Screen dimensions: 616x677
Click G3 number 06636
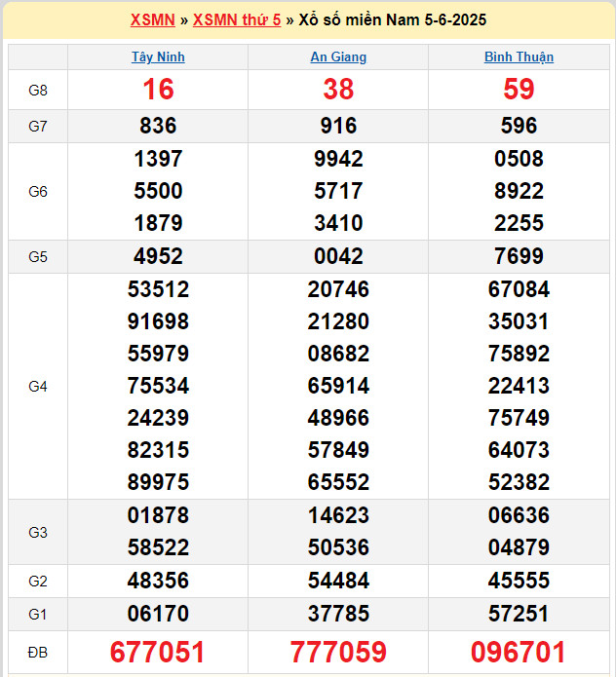tap(519, 515)
